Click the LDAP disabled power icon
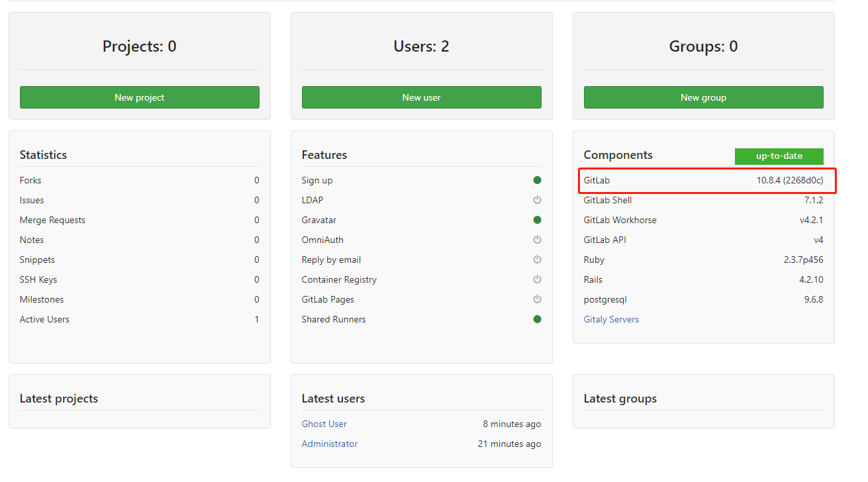 point(537,200)
